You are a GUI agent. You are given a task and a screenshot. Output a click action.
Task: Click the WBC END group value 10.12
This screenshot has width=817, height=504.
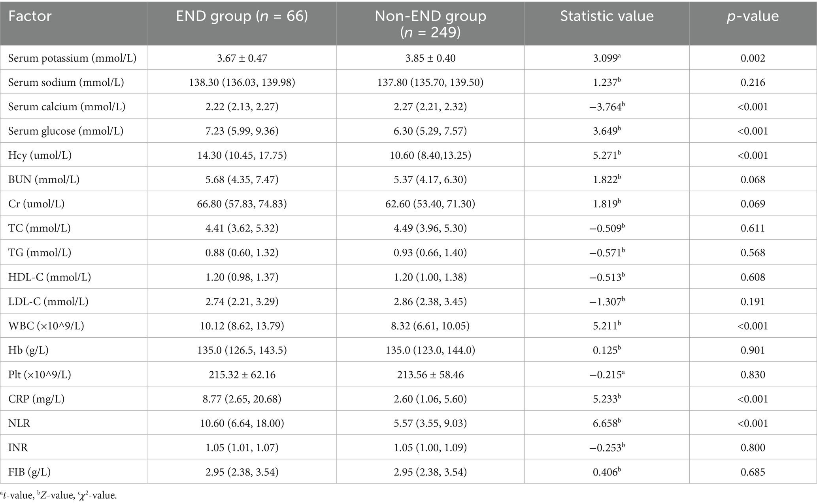pyautogui.click(x=242, y=326)
